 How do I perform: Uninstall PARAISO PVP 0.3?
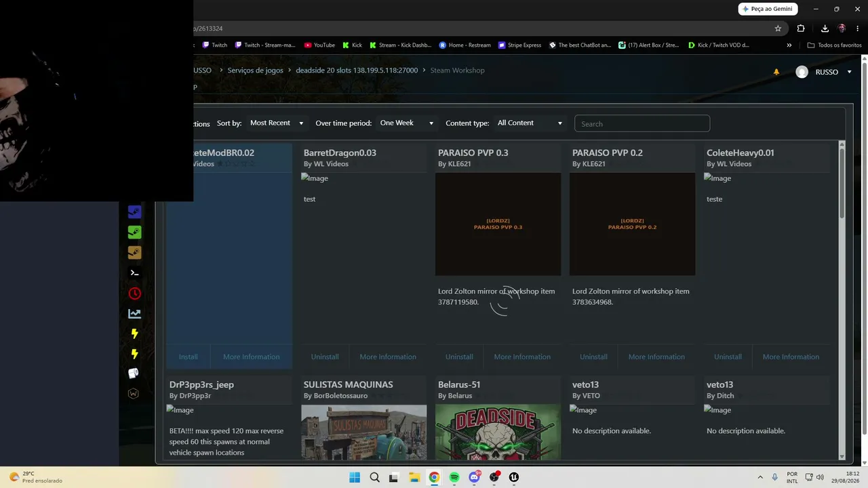tap(459, 357)
